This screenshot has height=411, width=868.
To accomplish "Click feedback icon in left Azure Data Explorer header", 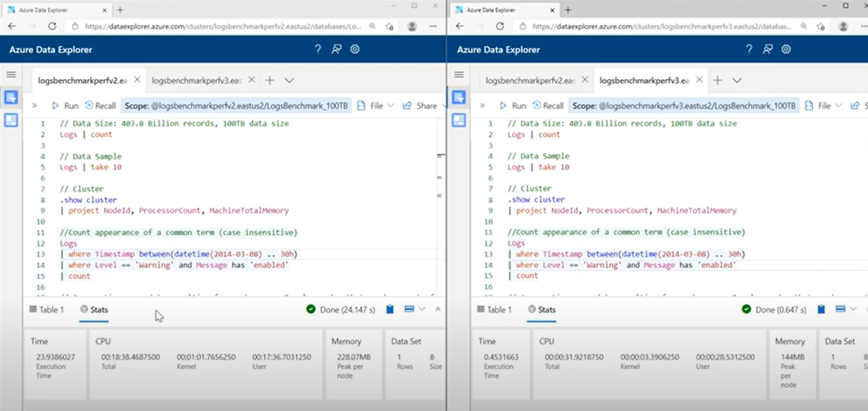I will click(x=336, y=49).
